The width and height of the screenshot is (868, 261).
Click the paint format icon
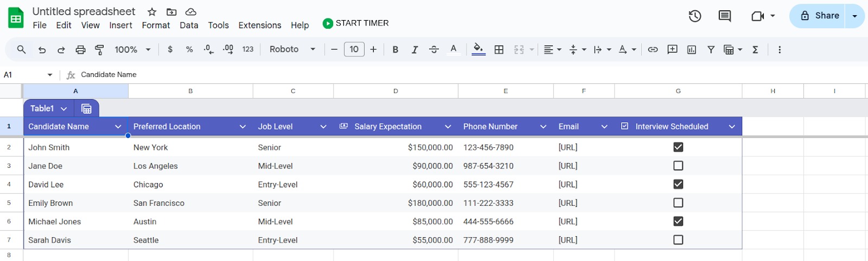coord(99,49)
